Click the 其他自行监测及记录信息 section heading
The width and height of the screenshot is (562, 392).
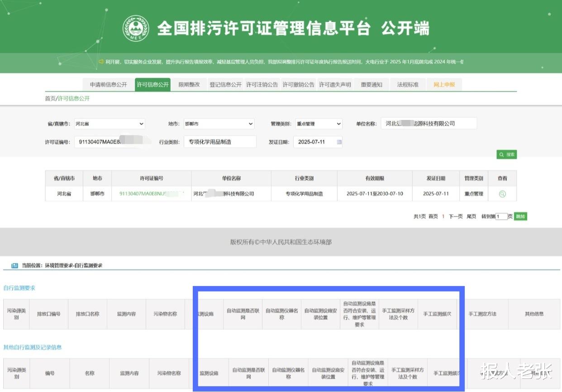(33, 347)
